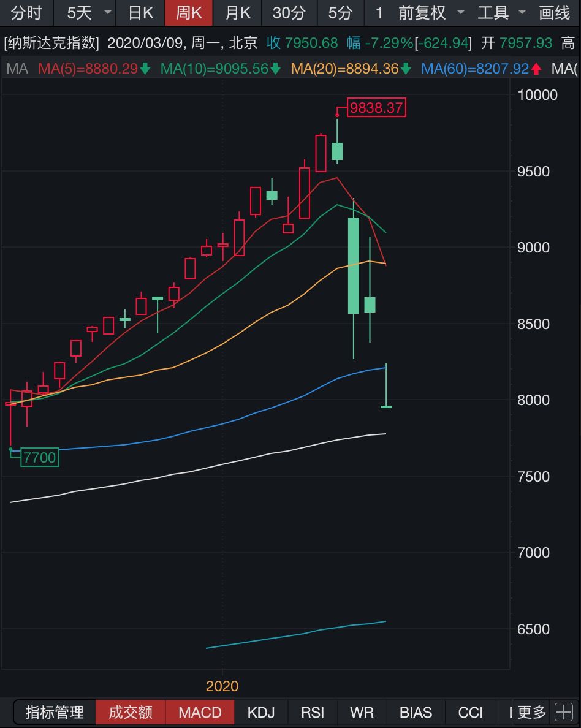Switch to the 月K monthly chart
The width and height of the screenshot is (581, 728).
point(237,13)
